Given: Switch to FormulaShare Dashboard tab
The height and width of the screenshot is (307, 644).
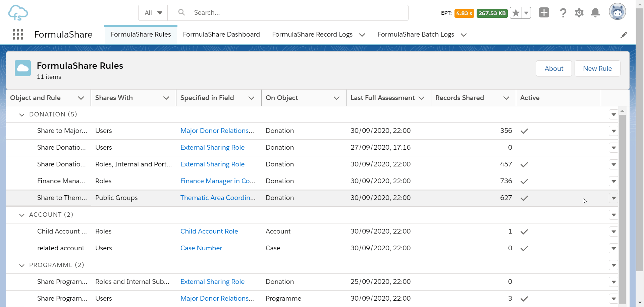Looking at the screenshot, I should click(221, 34).
